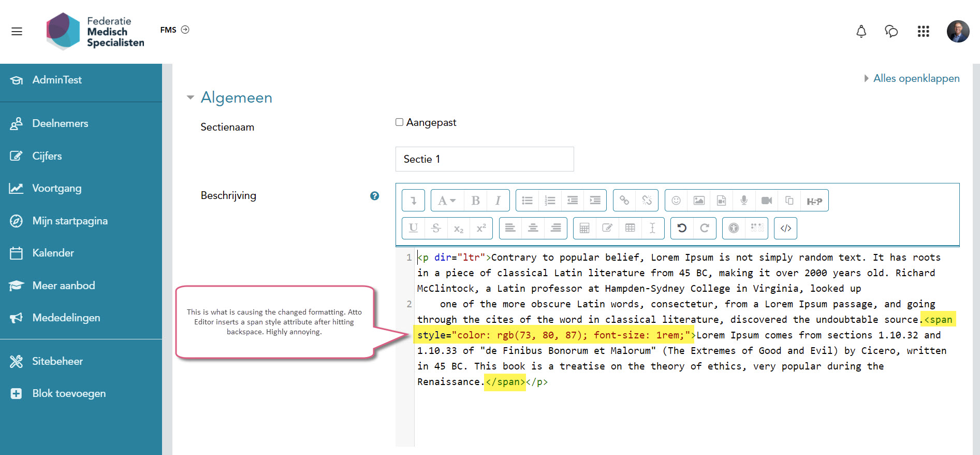The width and height of the screenshot is (980, 455).
Task: Click the Sectie 1 name field
Action: click(x=485, y=159)
